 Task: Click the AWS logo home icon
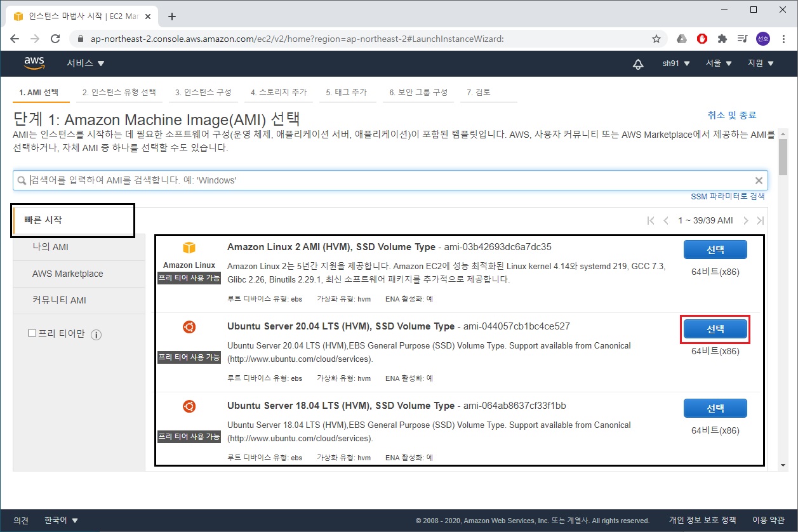coord(34,63)
